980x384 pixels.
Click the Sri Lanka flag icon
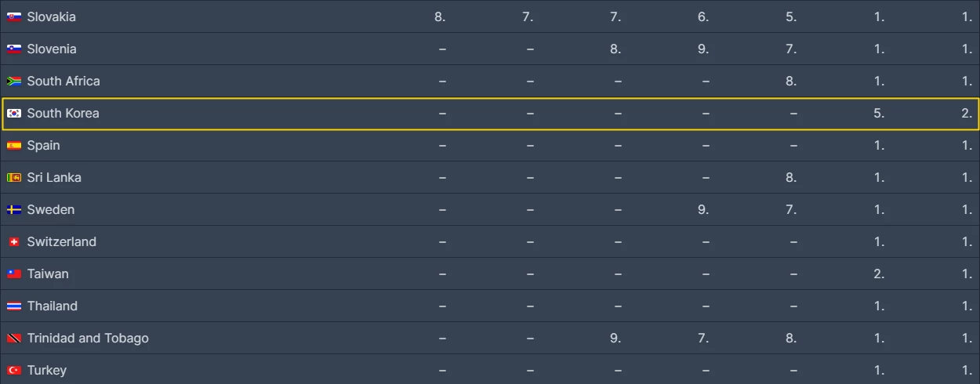(x=14, y=178)
